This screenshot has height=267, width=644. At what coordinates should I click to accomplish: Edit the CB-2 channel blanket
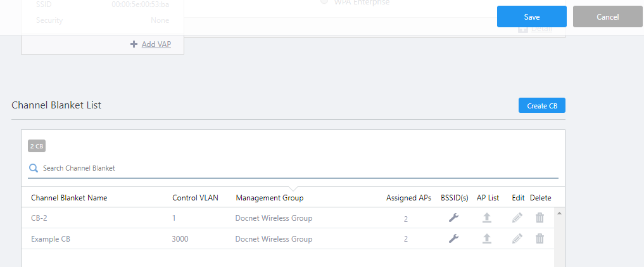point(517,218)
